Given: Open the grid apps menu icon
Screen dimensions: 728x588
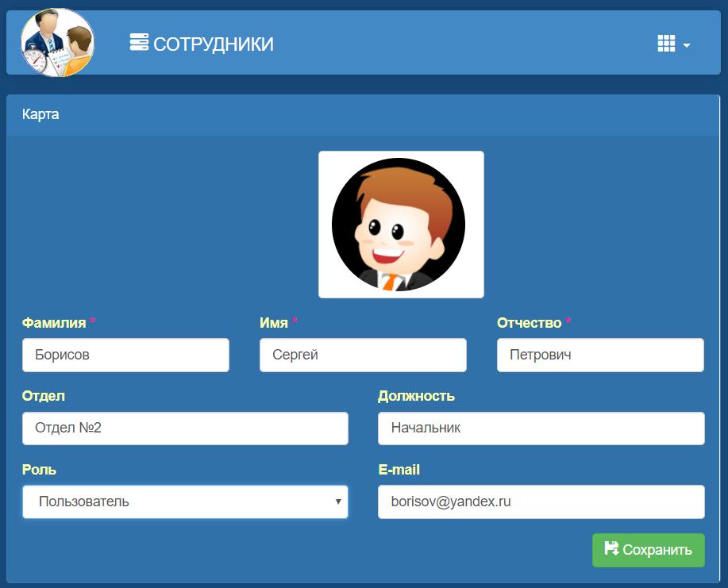Looking at the screenshot, I should (x=666, y=43).
